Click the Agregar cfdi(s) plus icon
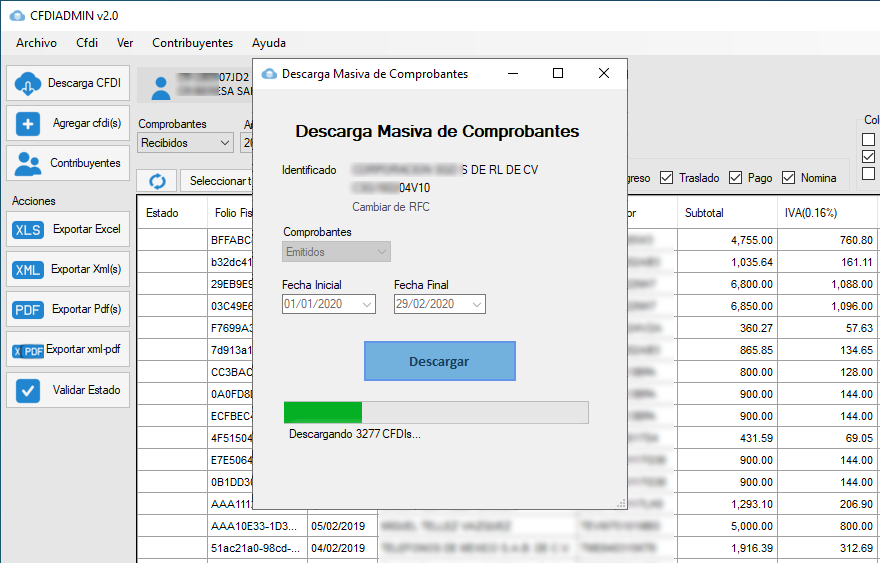880x563 pixels. [27, 123]
